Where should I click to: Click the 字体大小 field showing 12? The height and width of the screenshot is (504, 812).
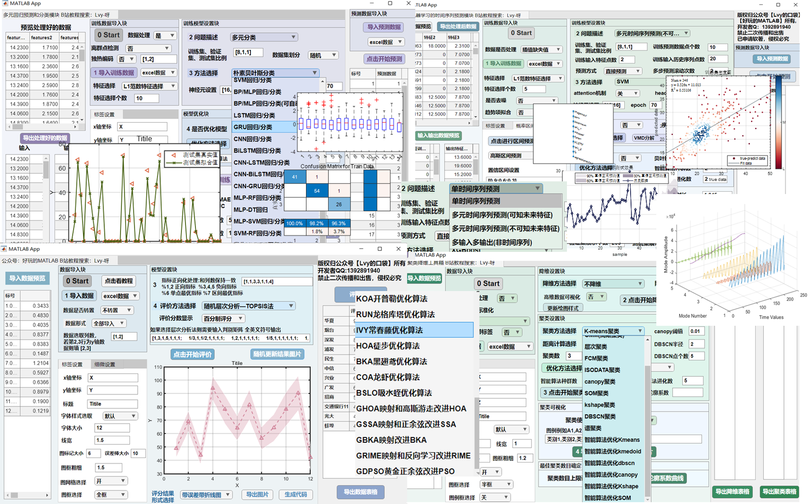coord(112,428)
